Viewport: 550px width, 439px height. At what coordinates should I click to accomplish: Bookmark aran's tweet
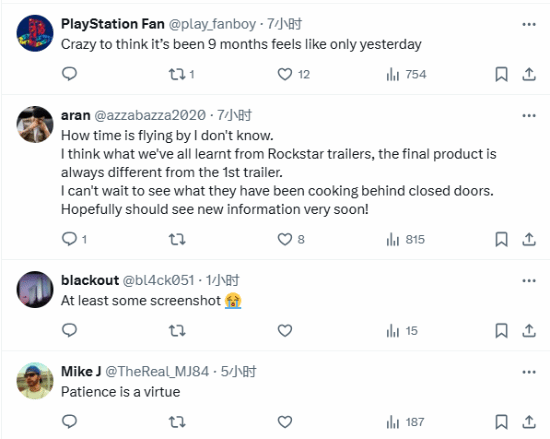(501, 239)
